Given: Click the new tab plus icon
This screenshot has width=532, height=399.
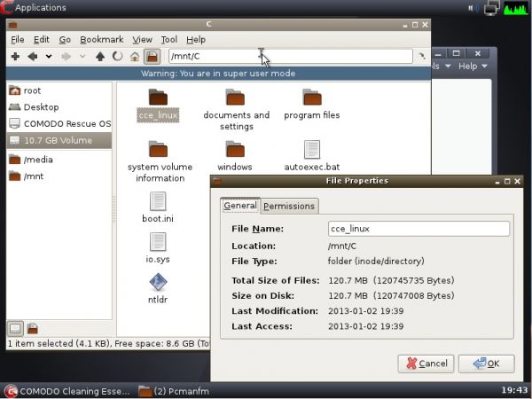Looking at the screenshot, I should click(x=15, y=57).
